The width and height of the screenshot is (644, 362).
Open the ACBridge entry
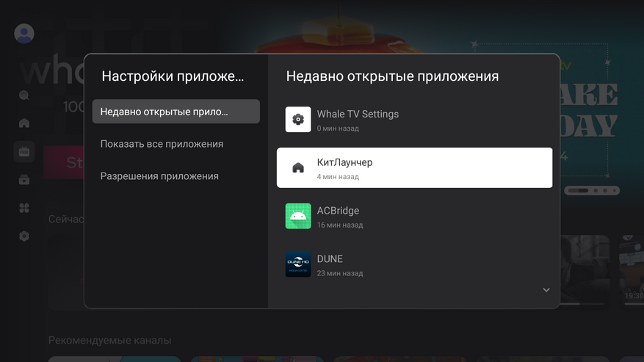[414, 216]
